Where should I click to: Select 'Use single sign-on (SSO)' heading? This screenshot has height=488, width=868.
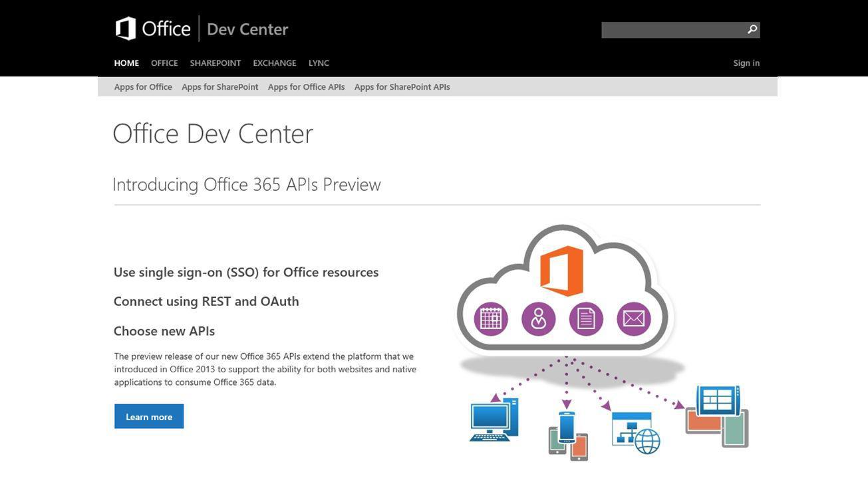point(246,272)
